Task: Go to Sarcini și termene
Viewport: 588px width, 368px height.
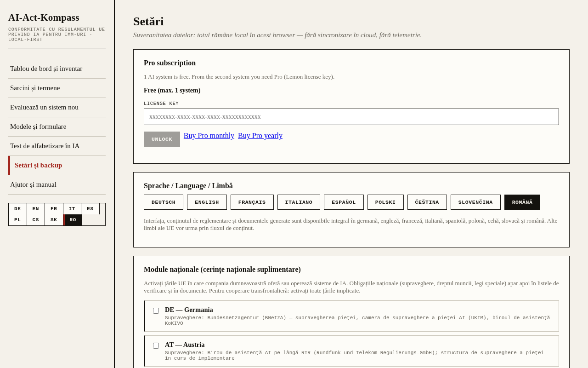Action: tap(57, 88)
